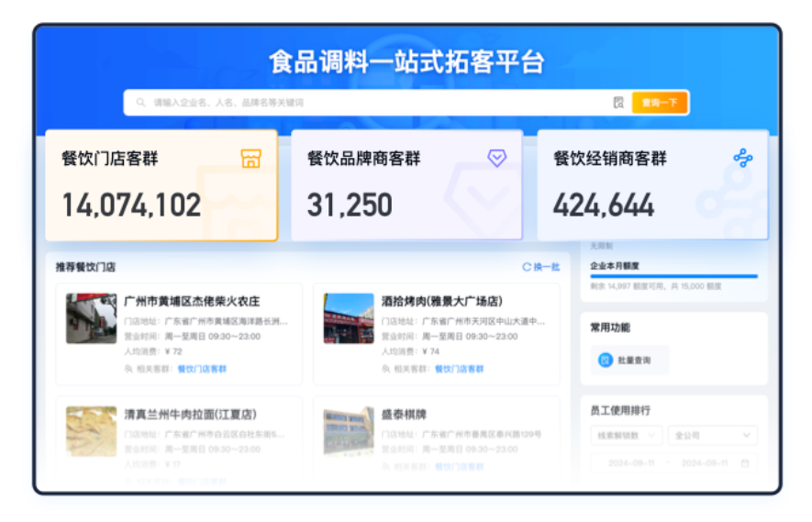Viewport: 812px width, 522px height.
Task: Click the 批量查询 blue icon
Action: point(606,361)
